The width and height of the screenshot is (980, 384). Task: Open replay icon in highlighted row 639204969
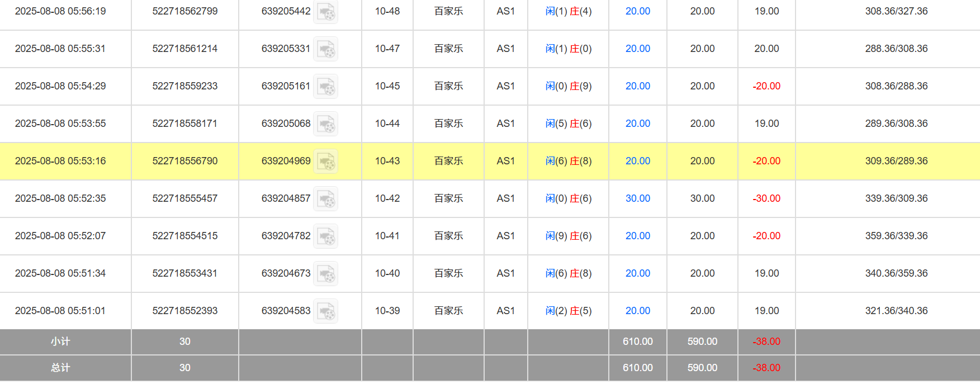[325, 162]
